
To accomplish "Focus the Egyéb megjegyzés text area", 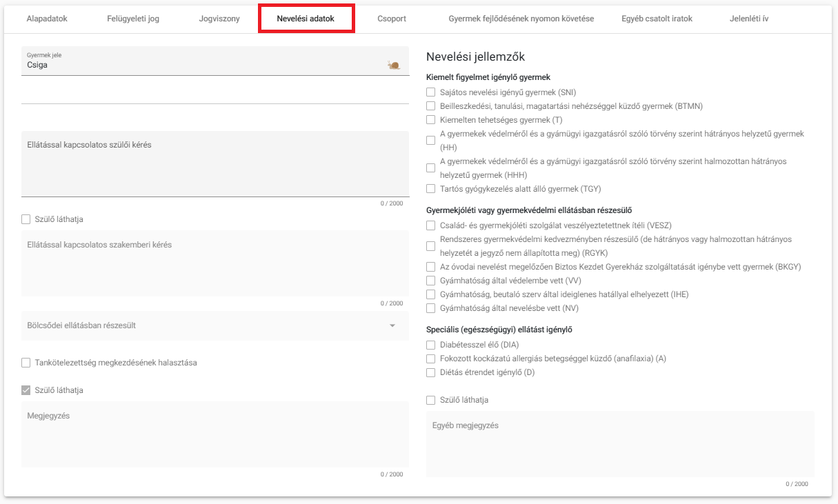I will (620, 444).
